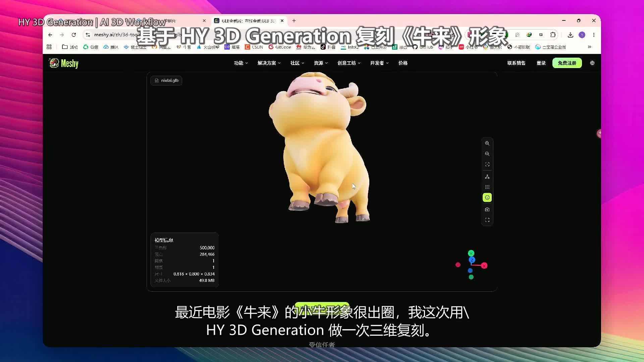Click the niulai.glb file name chip
This screenshot has height=362, width=644.
(166, 80)
